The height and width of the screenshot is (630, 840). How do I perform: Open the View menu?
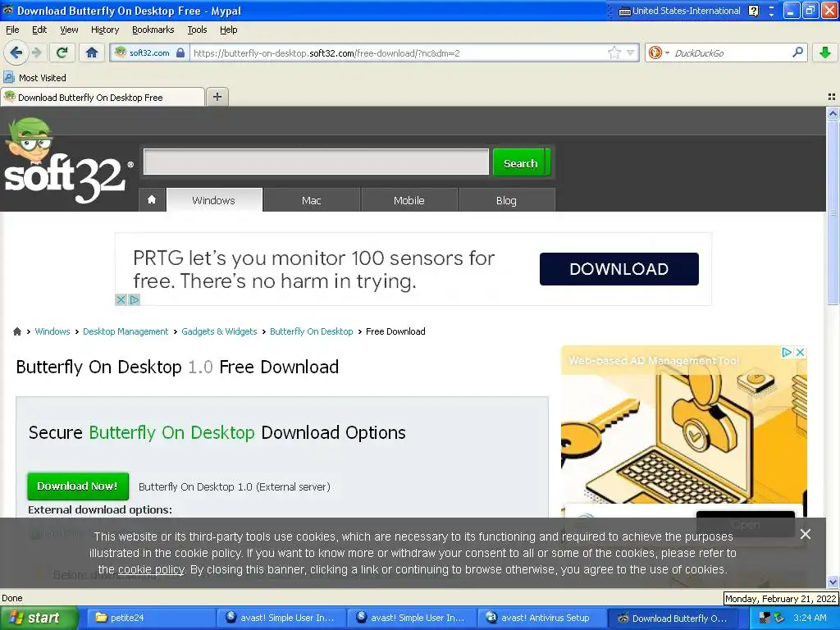pyautogui.click(x=69, y=30)
